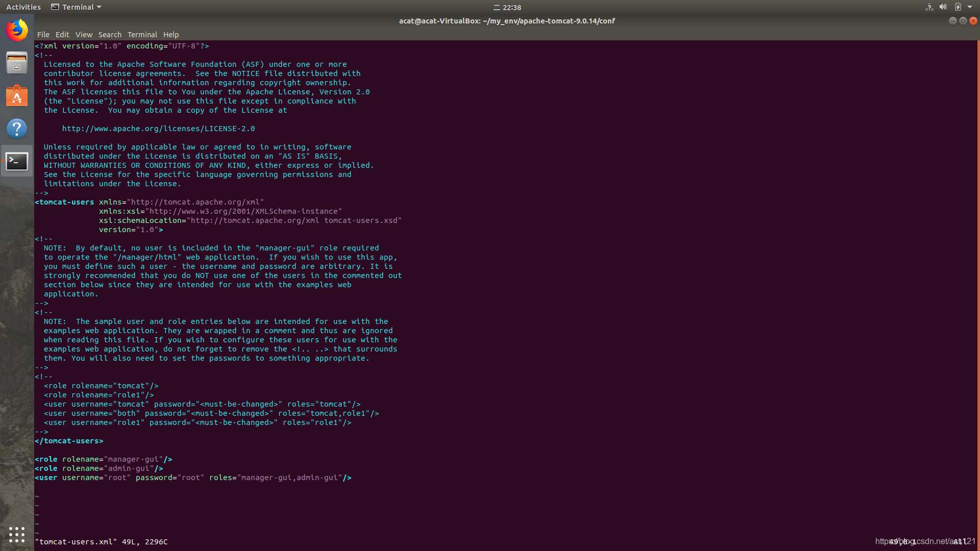Show the applications grid

tap(17, 534)
